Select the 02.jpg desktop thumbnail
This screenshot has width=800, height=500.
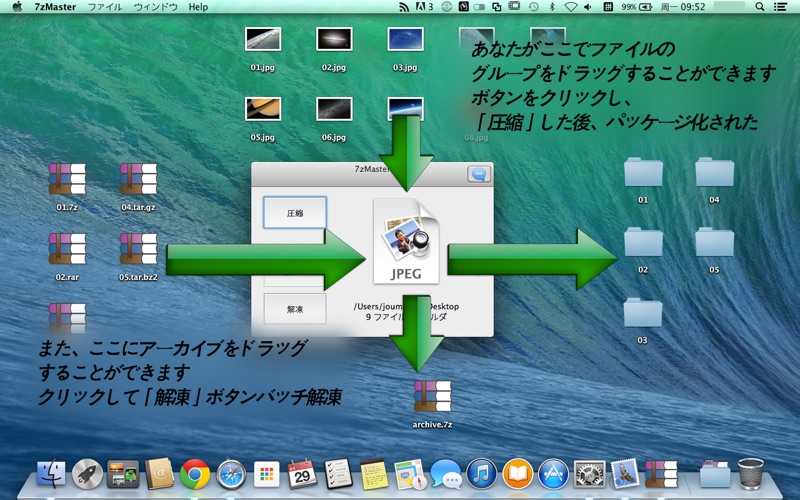click(334, 39)
